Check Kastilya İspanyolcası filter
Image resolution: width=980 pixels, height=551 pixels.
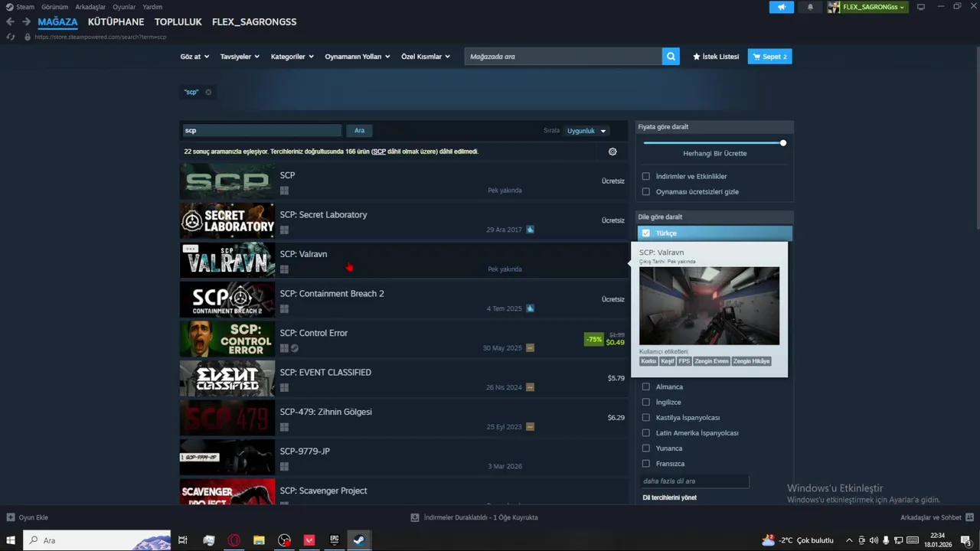(x=646, y=418)
